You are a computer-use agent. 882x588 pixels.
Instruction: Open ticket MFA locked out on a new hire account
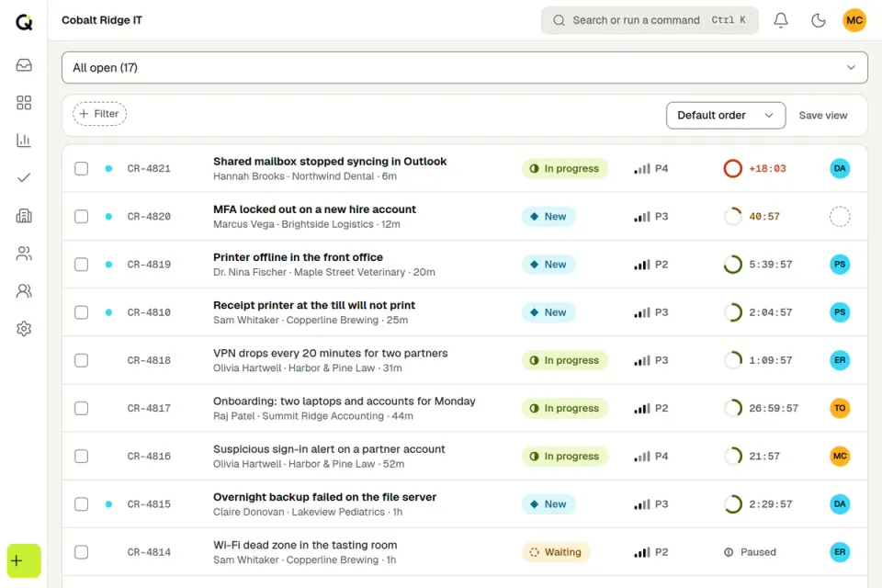pos(314,209)
